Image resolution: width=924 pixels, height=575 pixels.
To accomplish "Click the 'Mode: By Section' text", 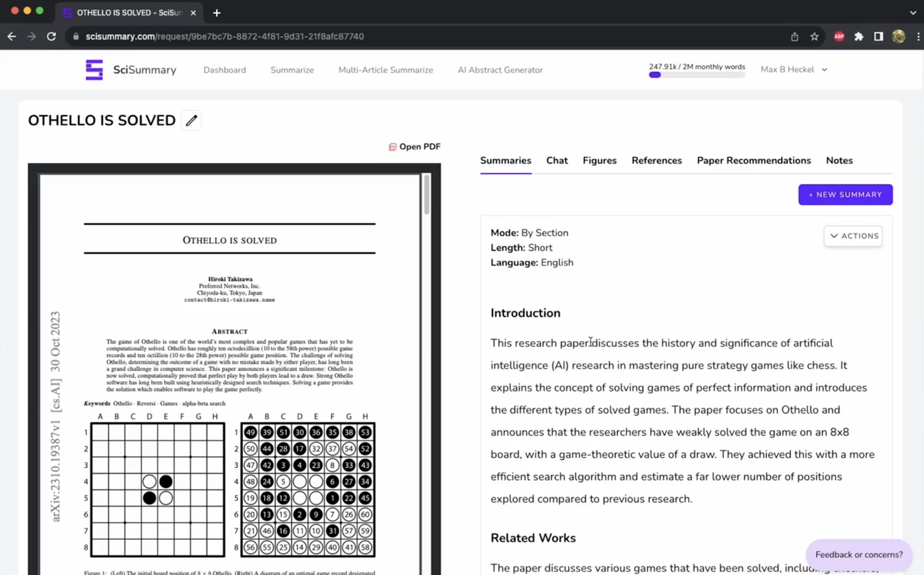I will [x=529, y=233].
